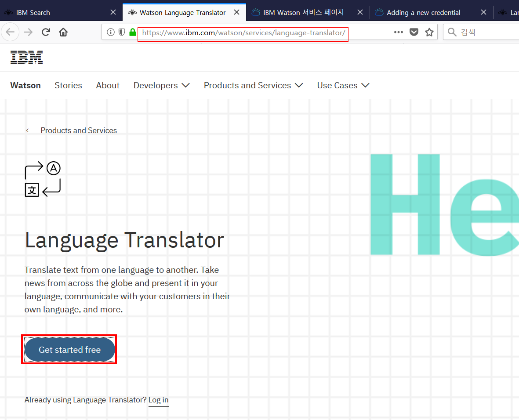Viewport: 519px width, 420px height.
Task: Click the Log in link
Action: click(158, 400)
